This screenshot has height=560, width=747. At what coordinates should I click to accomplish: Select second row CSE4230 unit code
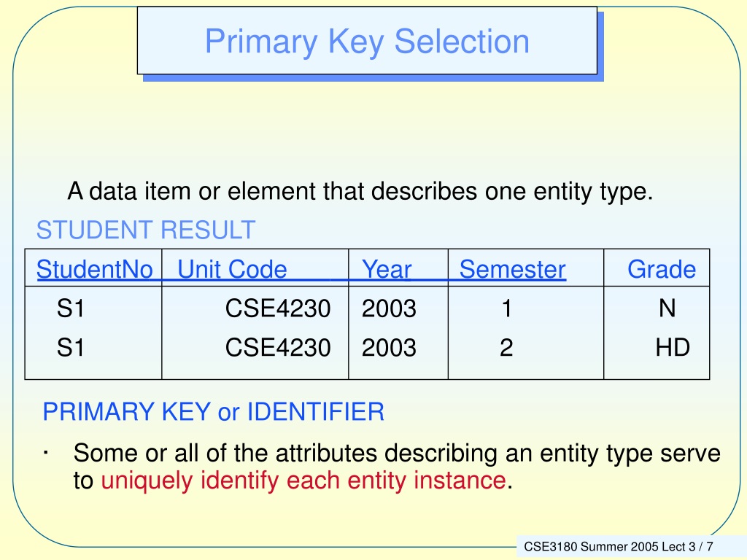click(x=278, y=347)
